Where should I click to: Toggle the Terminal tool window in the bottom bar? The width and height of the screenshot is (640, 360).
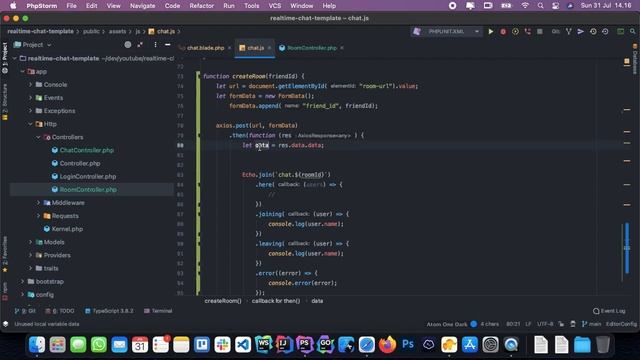pyautogui.click(x=158, y=311)
